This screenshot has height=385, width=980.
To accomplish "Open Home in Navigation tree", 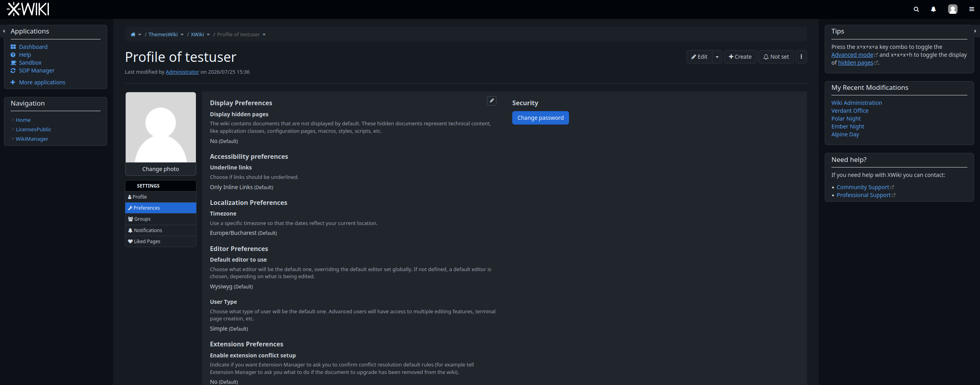I will click(x=23, y=120).
